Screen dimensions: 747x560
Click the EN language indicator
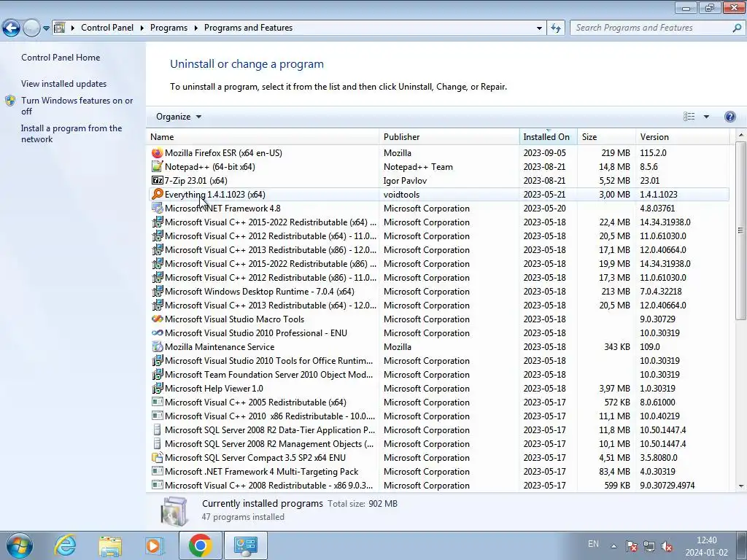(x=593, y=544)
